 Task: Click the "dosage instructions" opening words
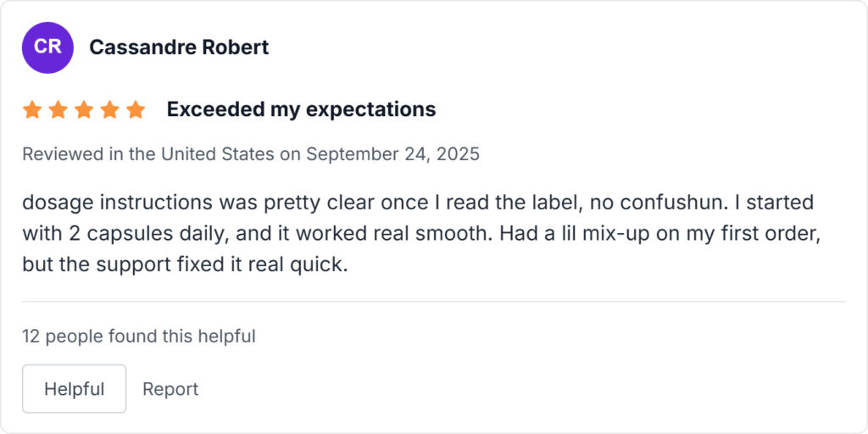(95, 203)
